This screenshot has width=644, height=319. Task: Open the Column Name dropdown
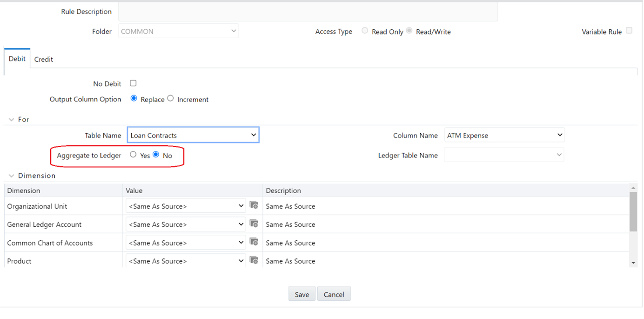tap(560, 135)
